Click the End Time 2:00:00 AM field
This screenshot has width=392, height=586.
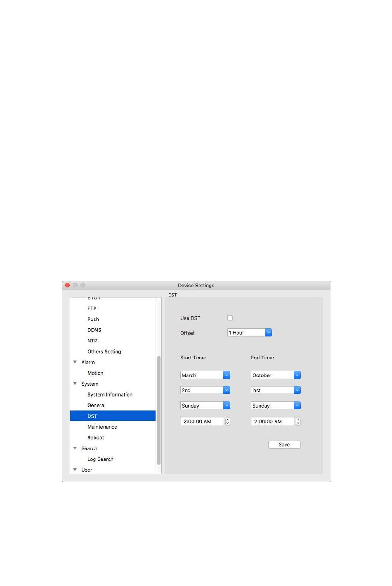click(x=273, y=421)
